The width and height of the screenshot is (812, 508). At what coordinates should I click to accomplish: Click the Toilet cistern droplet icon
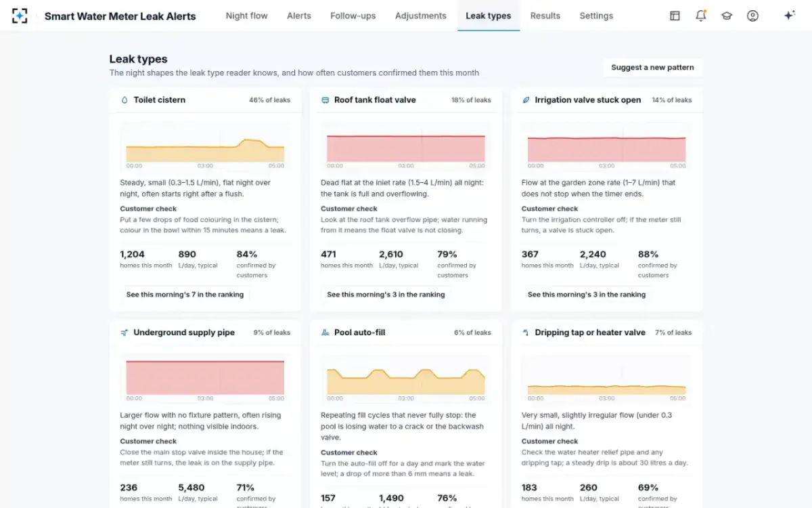click(125, 100)
